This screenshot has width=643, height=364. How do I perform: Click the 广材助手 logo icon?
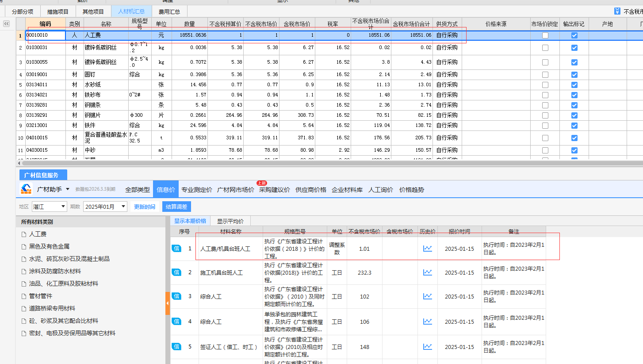[x=26, y=189]
